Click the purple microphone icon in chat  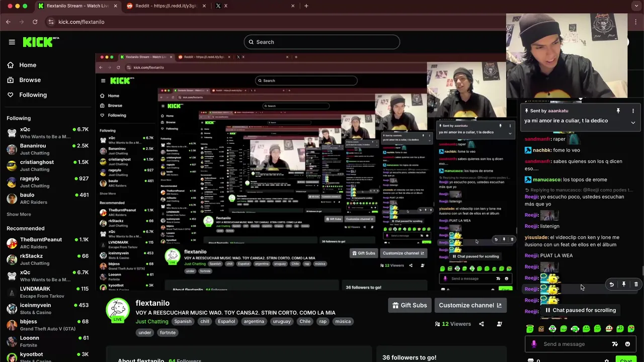[534, 344]
